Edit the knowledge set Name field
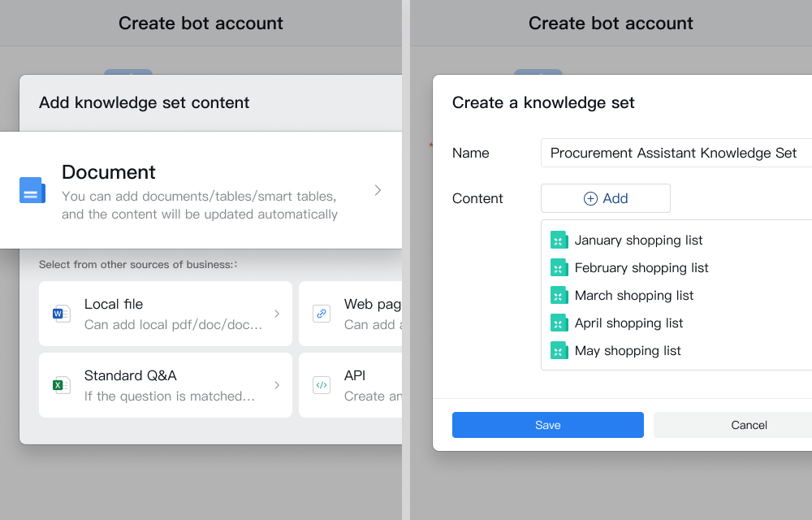The image size is (812, 520). coord(674,153)
